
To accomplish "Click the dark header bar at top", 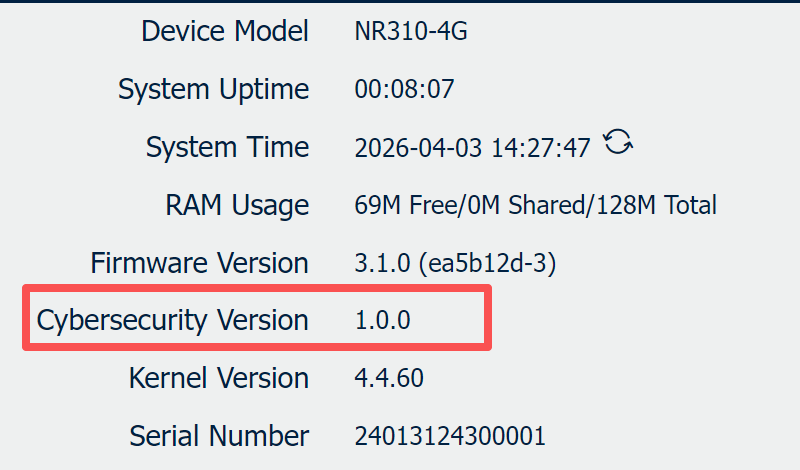I will (x=400, y=2).
